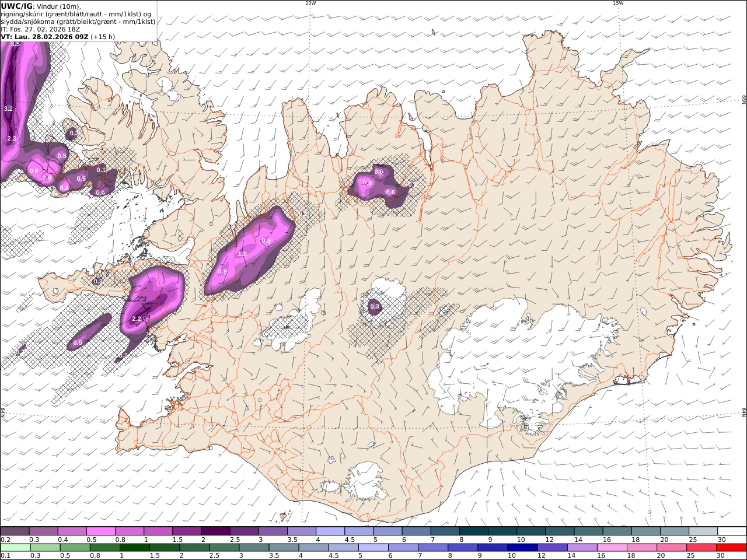Viewport: 747px width, 560px height.
Task: Pick the rain legend swatch for 3–3.5 mm
Action: pos(254,548)
